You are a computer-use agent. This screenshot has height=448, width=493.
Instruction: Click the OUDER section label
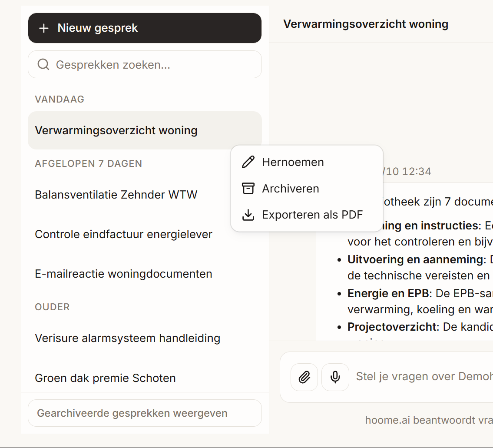[x=52, y=307]
